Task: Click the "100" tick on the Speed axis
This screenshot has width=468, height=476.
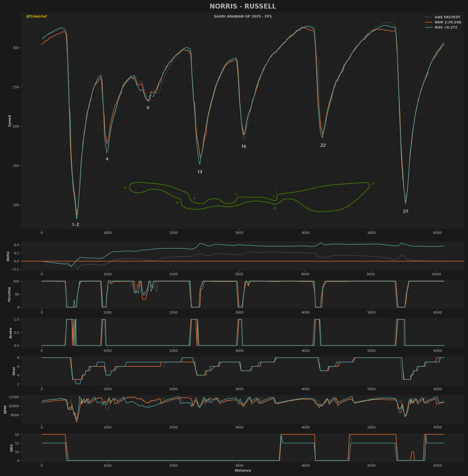Action: tap(16, 205)
